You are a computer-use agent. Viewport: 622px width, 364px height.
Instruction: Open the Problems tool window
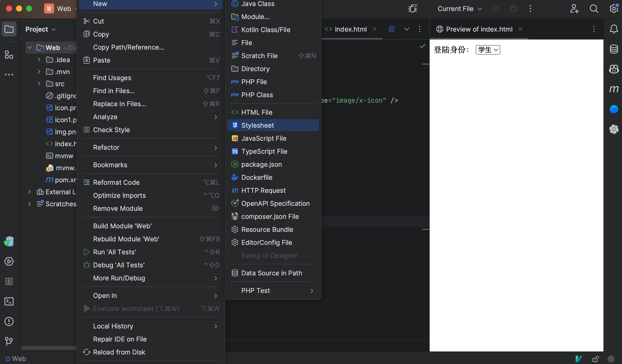pos(9,321)
